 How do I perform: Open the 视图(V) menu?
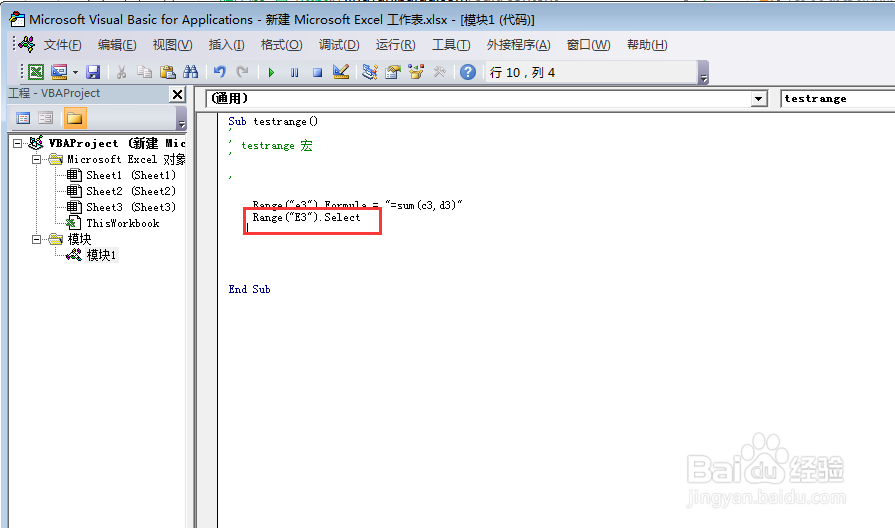[x=172, y=45]
